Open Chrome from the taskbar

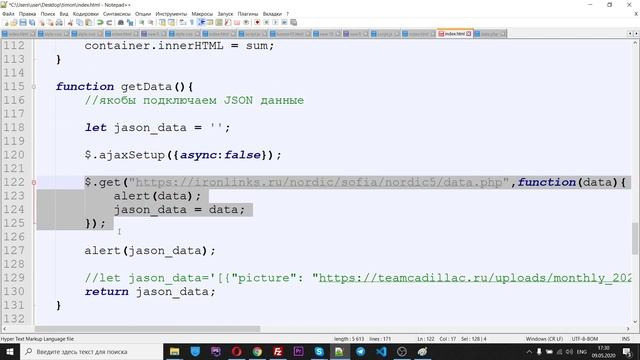pyautogui.click(x=257, y=351)
